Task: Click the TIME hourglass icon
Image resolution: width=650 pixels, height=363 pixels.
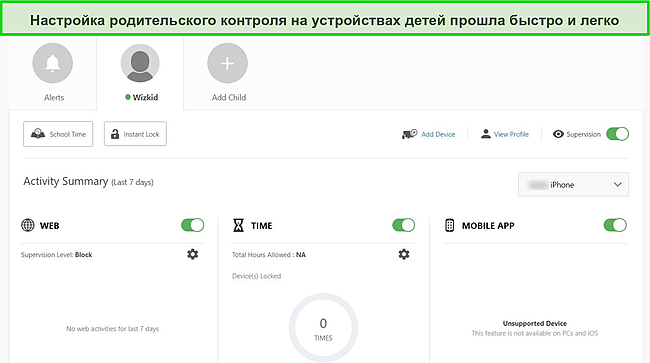Action: 238,225
